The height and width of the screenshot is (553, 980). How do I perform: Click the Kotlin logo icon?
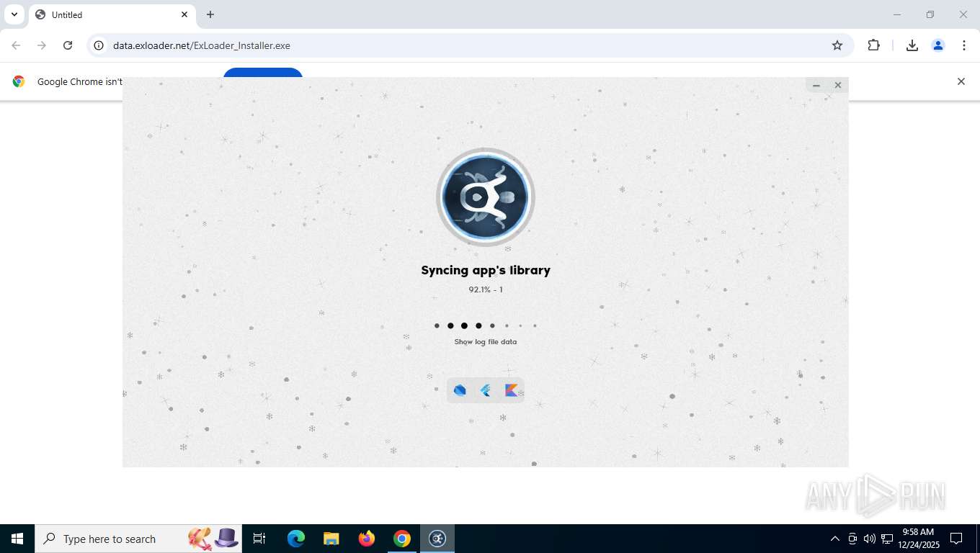tap(511, 390)
